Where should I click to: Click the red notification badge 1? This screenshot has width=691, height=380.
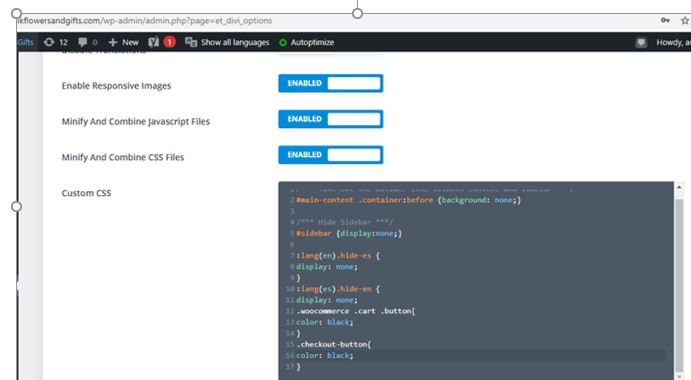(170, 42)
